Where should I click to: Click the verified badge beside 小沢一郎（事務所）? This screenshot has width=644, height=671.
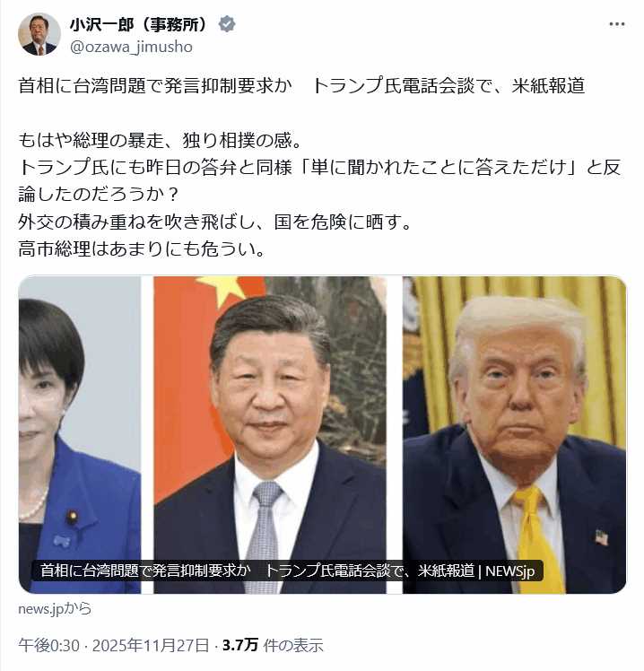[227, 24]
